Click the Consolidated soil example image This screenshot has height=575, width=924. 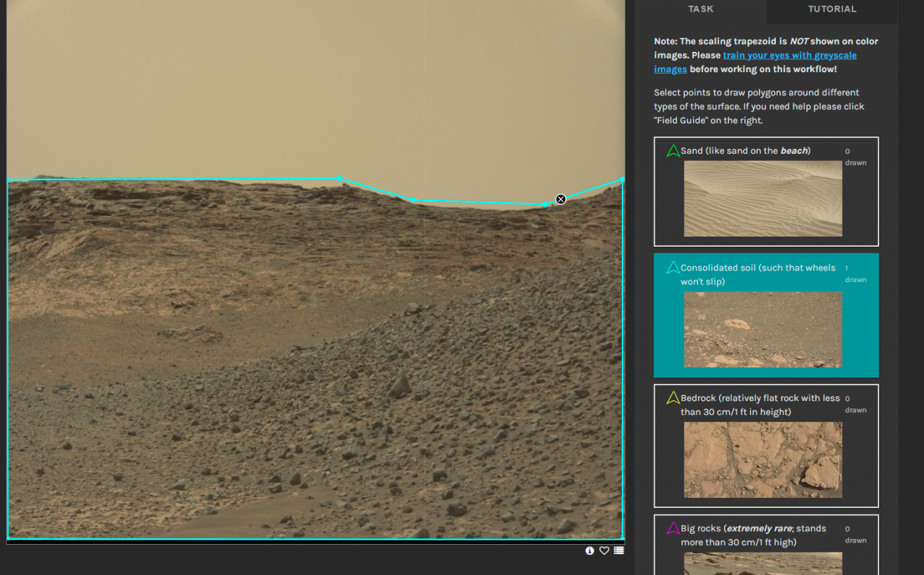[x=763, y=330]
